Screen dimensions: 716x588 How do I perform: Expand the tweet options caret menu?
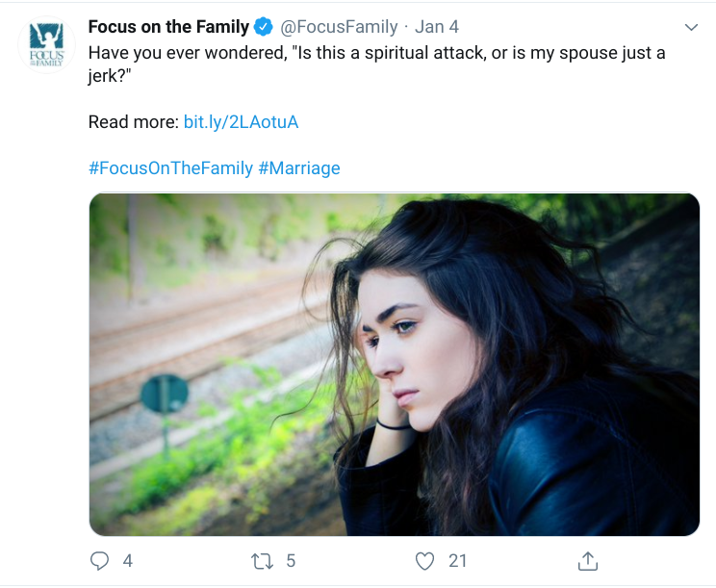(690, 26)
